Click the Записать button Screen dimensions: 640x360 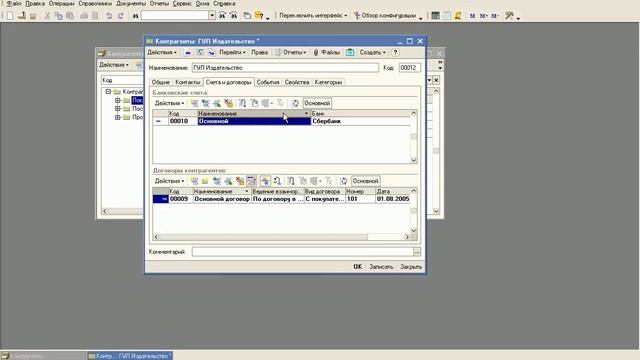coord(381,267)
